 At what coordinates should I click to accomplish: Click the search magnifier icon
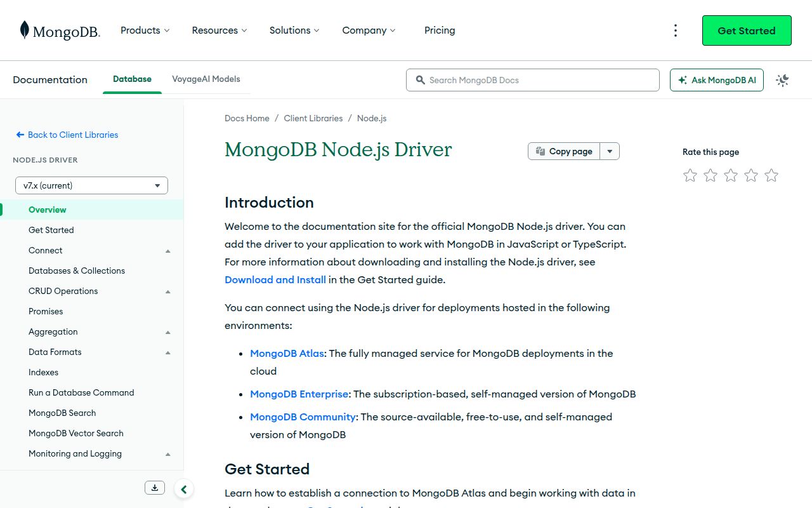tap(420, 80)
